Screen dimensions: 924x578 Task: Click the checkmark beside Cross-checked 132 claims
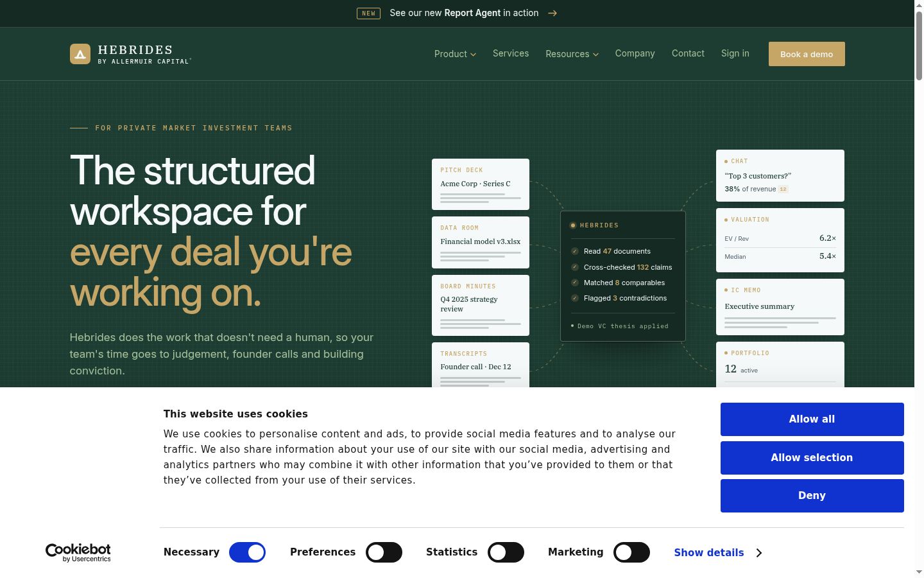(x=575, y=267)
